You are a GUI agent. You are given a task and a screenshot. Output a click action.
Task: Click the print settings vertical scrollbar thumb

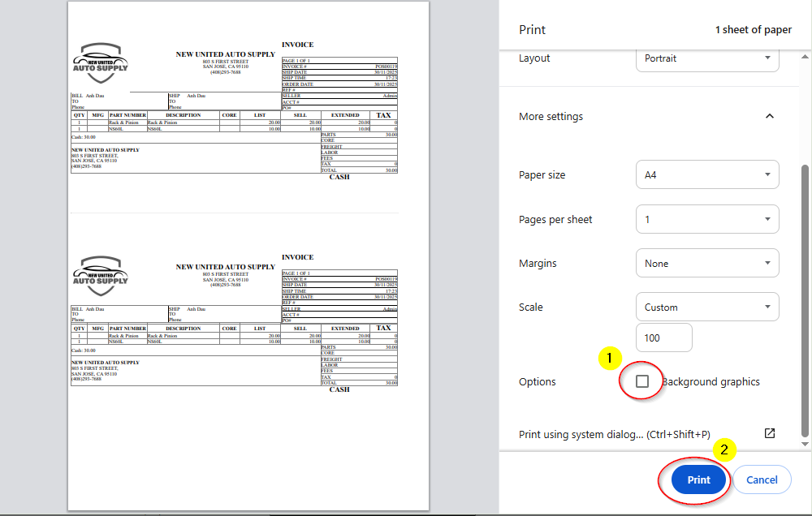(x=805, y=300)
